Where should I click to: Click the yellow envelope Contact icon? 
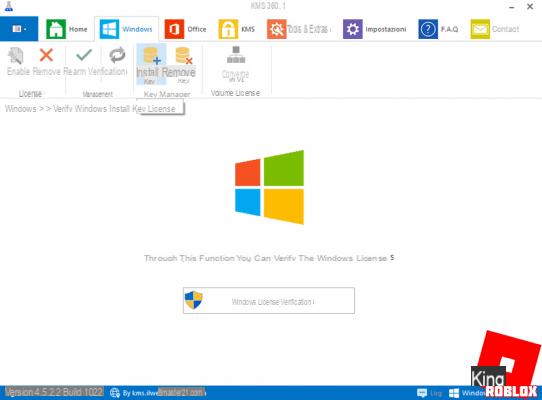point(480,29)
